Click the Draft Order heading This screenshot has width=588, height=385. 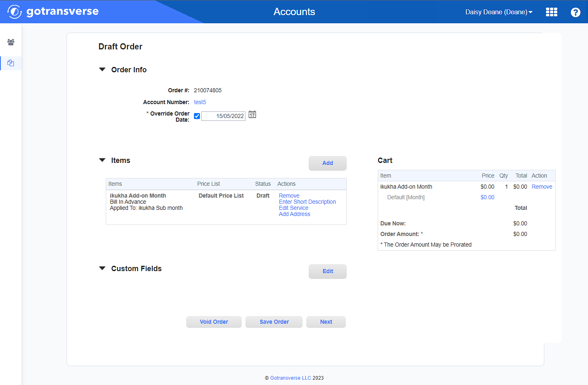[x=120, y=47]
